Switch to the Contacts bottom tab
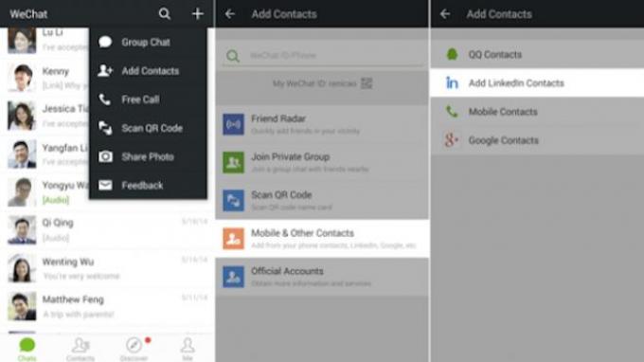The image size is (644, 362). [80, 350]
